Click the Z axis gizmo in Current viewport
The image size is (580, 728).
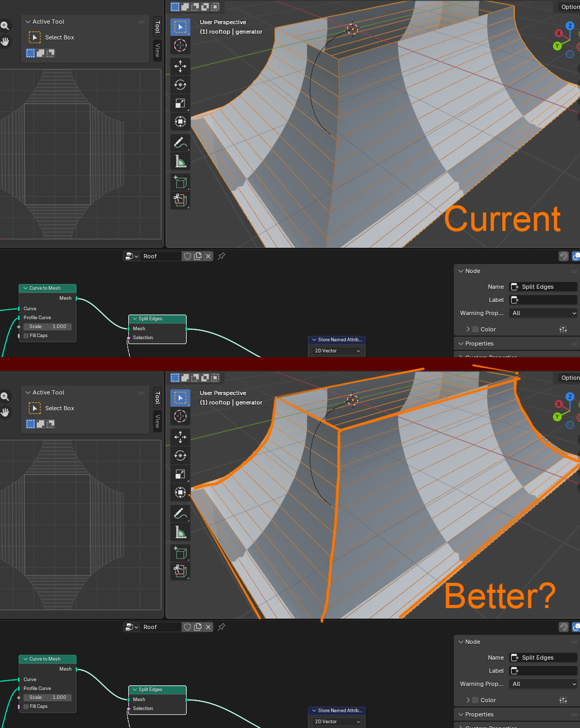coord(569,26)
